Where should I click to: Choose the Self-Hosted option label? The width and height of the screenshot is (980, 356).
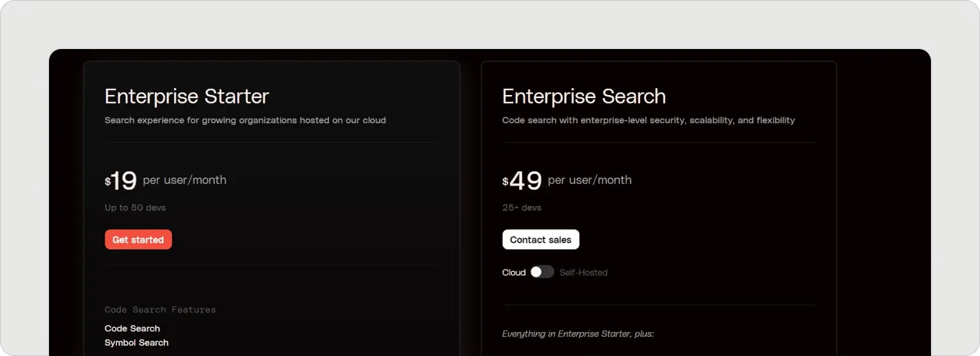tap(583, 273)
